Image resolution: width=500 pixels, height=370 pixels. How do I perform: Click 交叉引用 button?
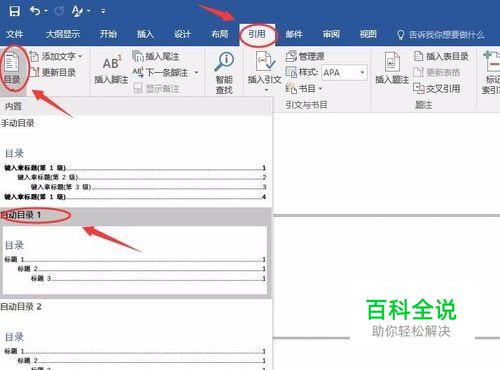coord(437,88)
